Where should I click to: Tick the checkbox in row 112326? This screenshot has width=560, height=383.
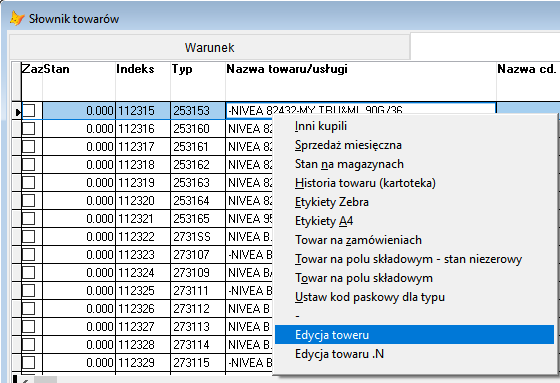(x=29, y=308)
